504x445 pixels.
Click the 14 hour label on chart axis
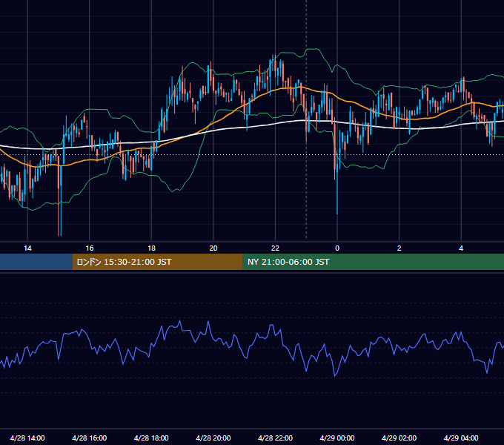coord(27,248)
